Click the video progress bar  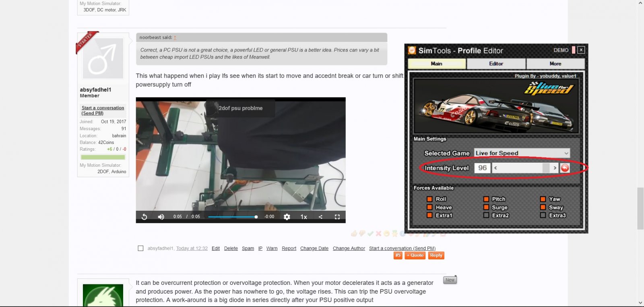[x=232, y=217]
